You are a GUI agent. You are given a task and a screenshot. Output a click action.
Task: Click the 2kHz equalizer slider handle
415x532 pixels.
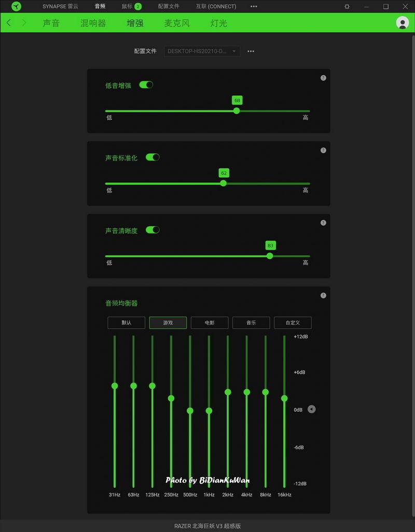[x=228, y=392]
